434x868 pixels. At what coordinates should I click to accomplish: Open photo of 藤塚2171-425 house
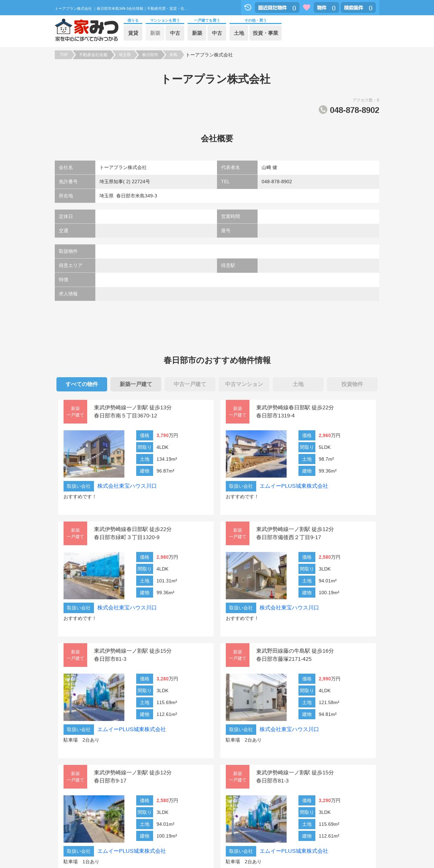click(256, 697)
